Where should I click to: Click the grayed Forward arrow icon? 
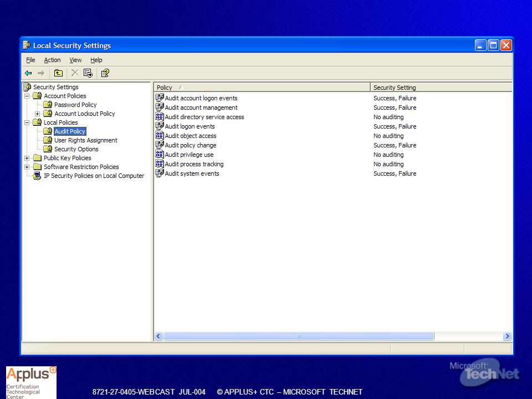[41, 73]
